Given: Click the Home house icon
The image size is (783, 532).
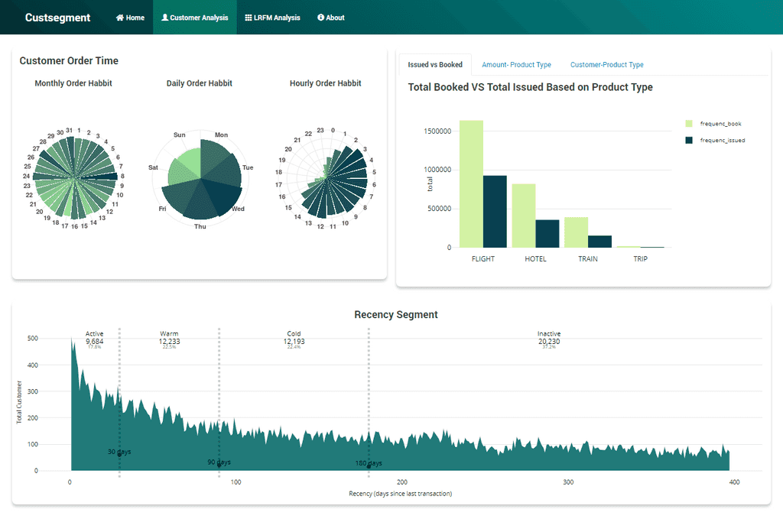Looking at the screenshot, I should (119, 18).
